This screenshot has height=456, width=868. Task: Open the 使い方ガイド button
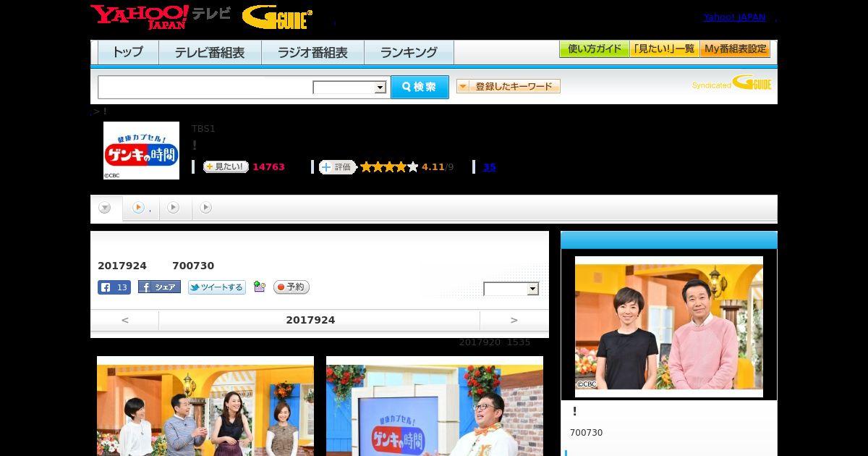pos(594,49)
